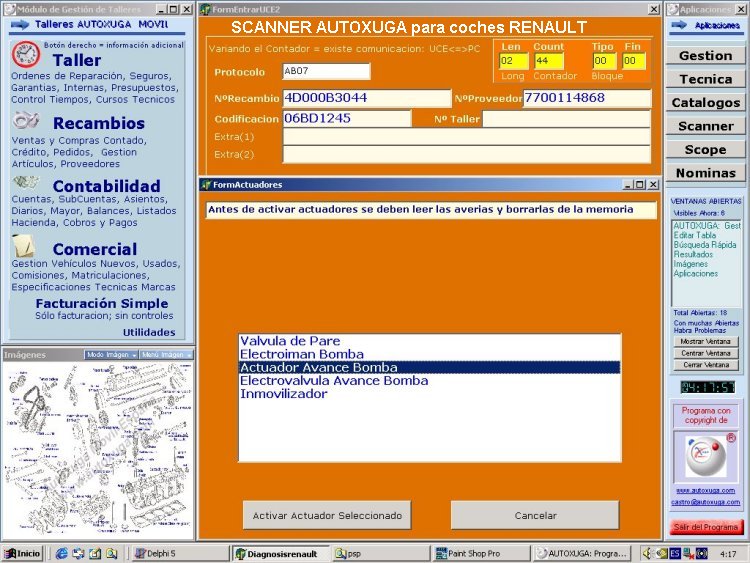
Task: Select Inmovilizador actuator
Action: (x=429, y=394)
